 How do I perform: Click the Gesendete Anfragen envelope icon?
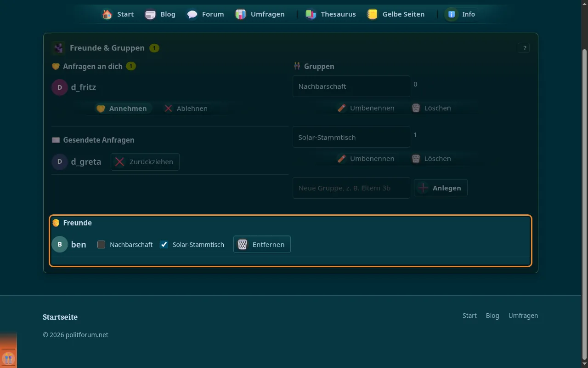point(56,140)
